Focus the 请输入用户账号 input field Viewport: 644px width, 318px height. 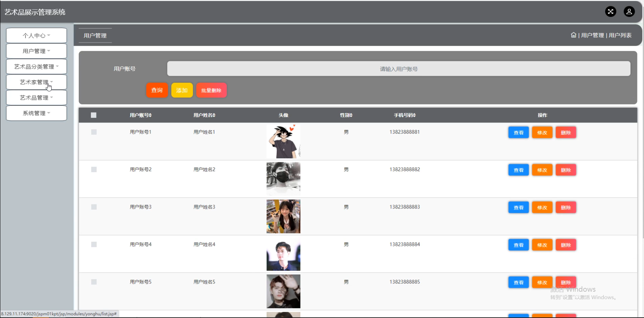click(x=398, y=69)
